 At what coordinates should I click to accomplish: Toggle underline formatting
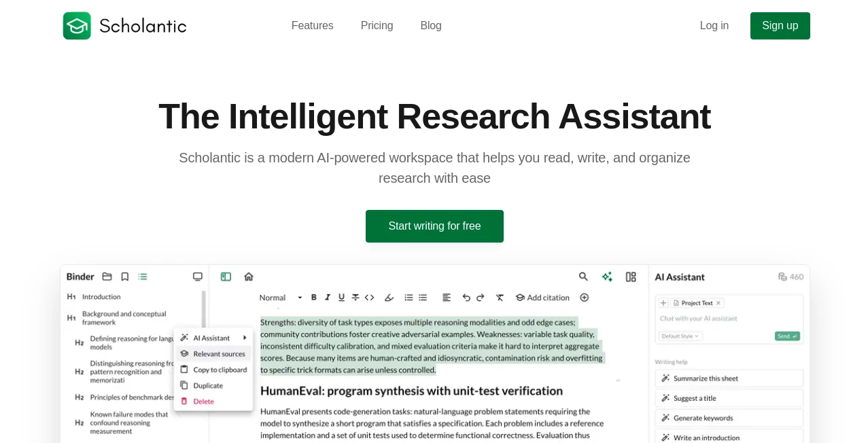coord(341,297)
